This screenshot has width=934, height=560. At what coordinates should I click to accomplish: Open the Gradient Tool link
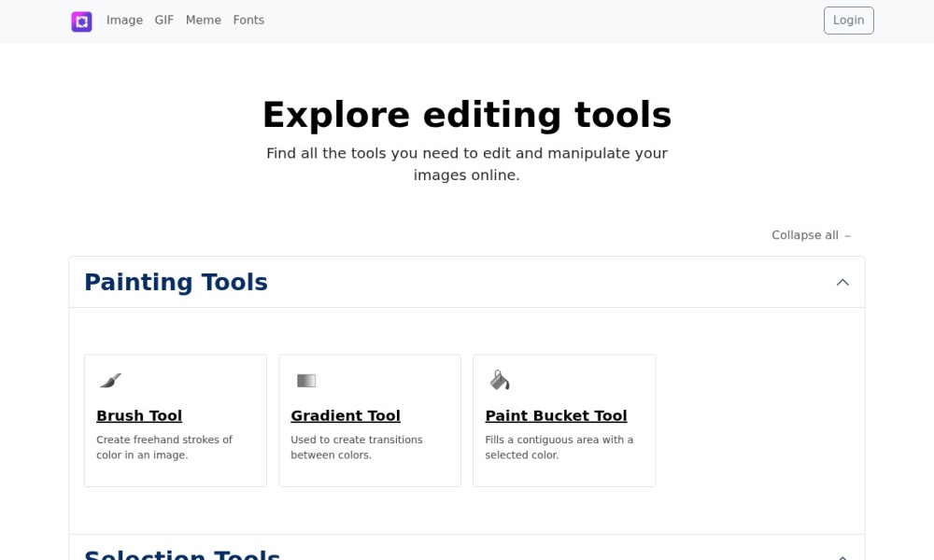pyautogui.click(x=346, y=415)
